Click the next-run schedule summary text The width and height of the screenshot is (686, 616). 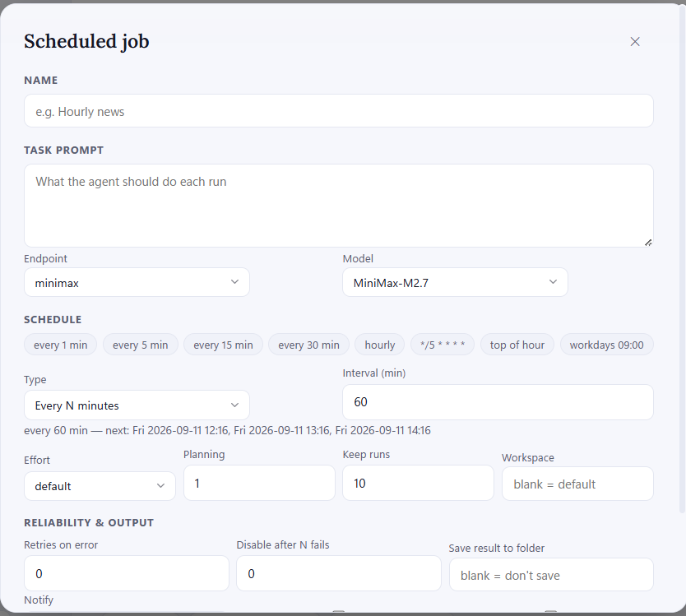point(227,430)
